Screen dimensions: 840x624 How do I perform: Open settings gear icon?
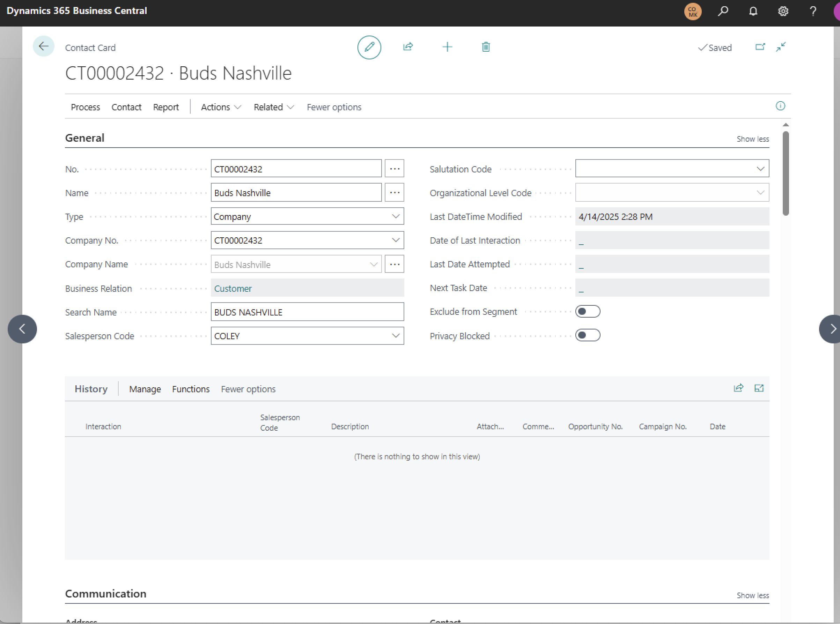pos(783,11)
